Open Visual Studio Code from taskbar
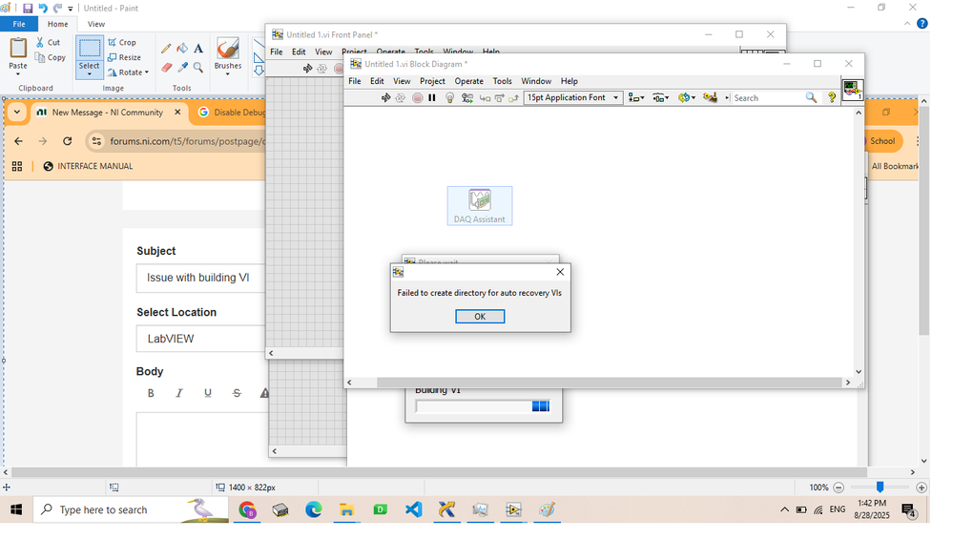Screen dimensions: 953x560 (414, 509)
